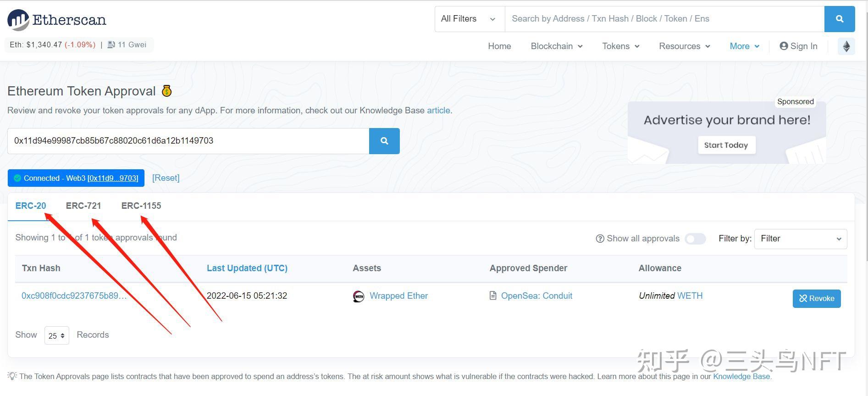The image size is (868, 396).
Task: Click the Assets column header
Action: point(367,268)
